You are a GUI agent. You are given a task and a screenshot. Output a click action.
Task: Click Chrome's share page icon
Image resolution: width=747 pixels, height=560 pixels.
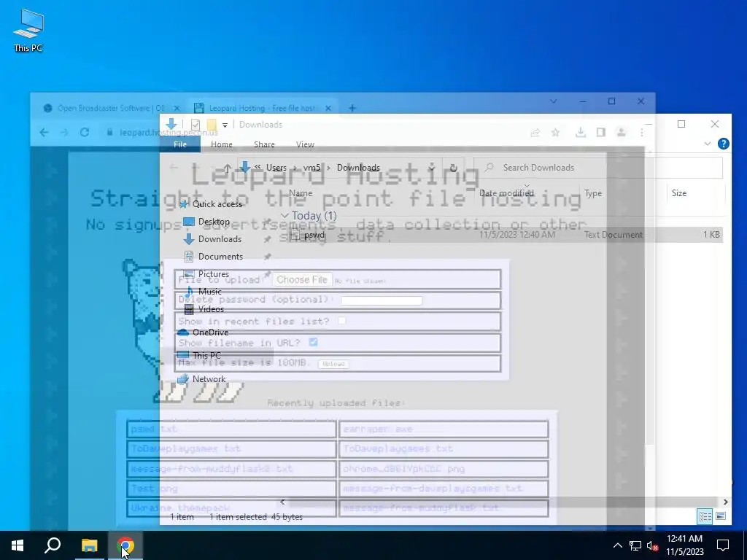[x=535, y=133]
